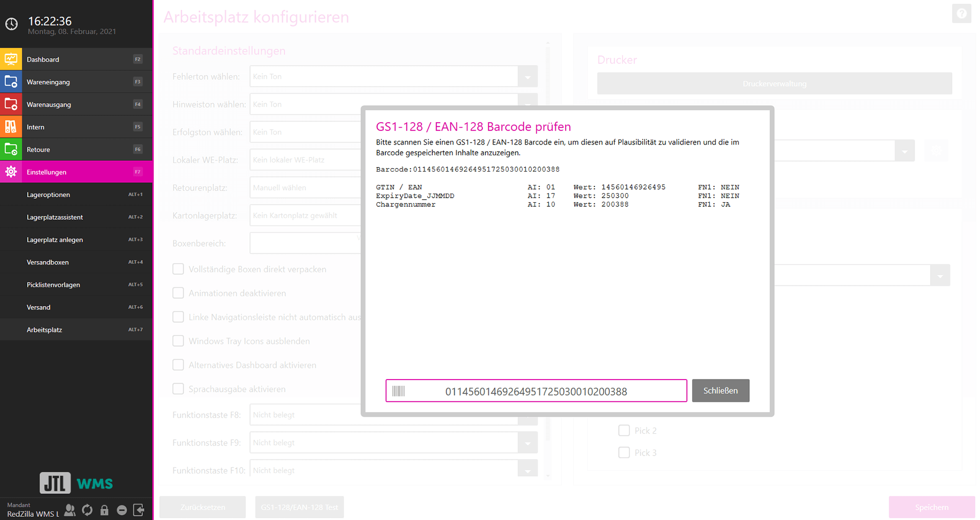
Task: Open the Retourenplatz dropdown
Action: click(305, 187)
